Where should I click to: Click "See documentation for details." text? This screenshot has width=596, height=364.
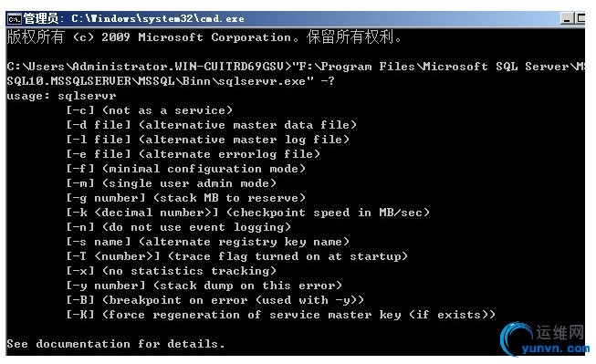click(116, 344)
